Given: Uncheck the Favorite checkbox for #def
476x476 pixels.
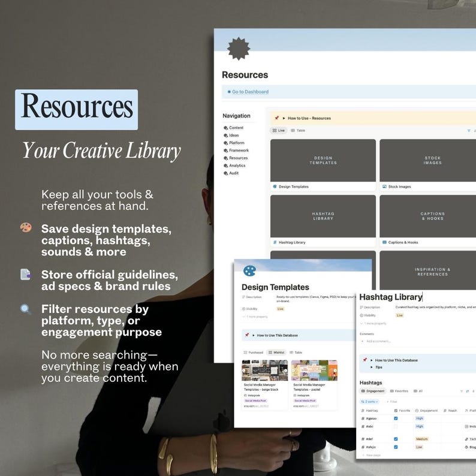Looking at the screenshot, I should pyautogui.click(x=396, y=439).
